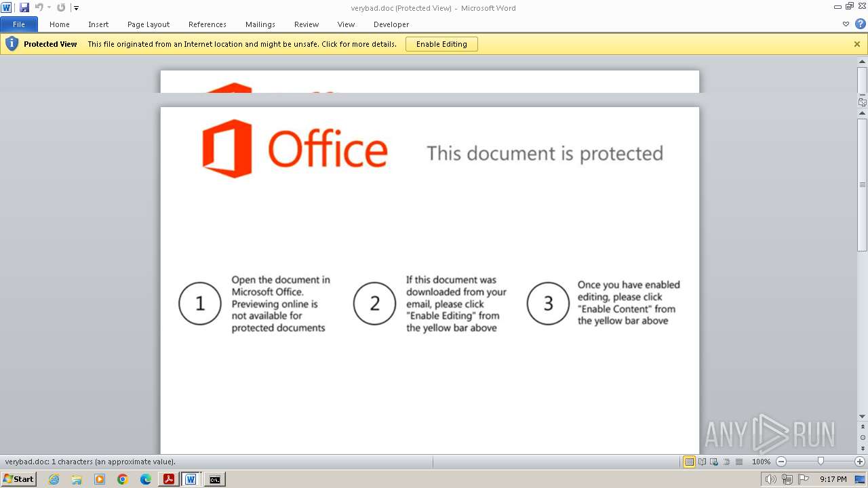Screen dimensions: 868x488
Task: Switch to the Review tab
Action: click(307, 24)
